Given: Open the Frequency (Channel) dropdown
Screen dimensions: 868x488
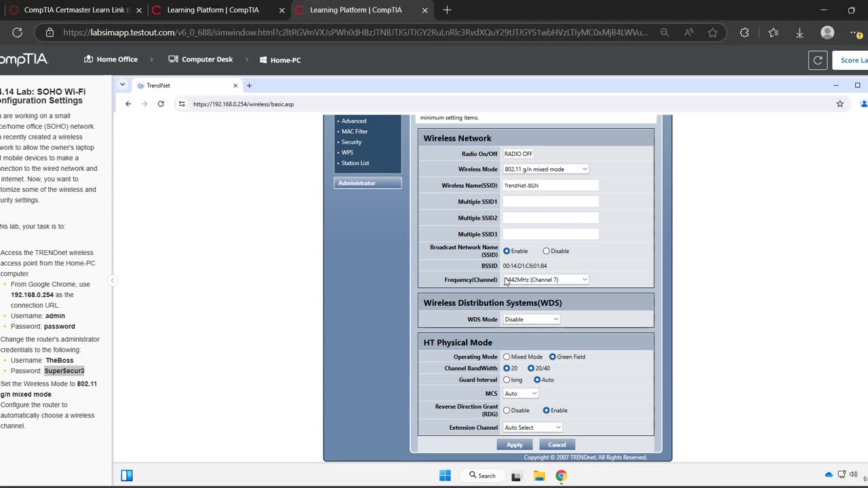Looking at the screenshot, I should coord(546,279).
